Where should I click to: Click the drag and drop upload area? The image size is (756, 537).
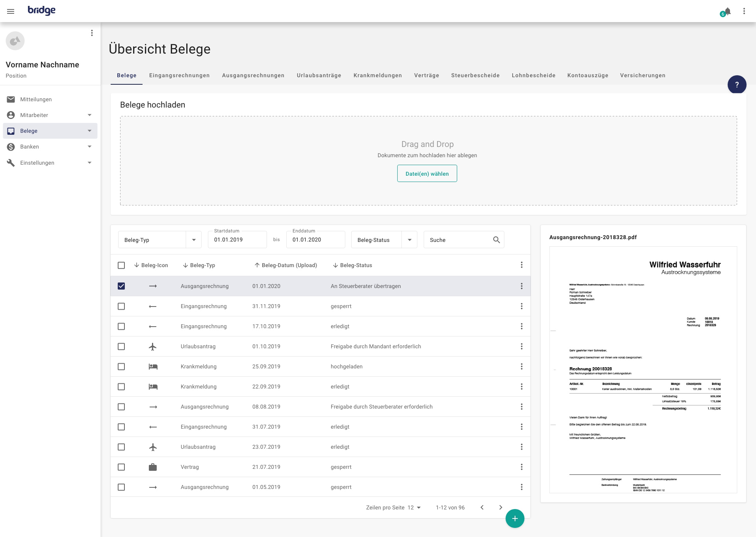pyautogui.click(x=428, y=161)
